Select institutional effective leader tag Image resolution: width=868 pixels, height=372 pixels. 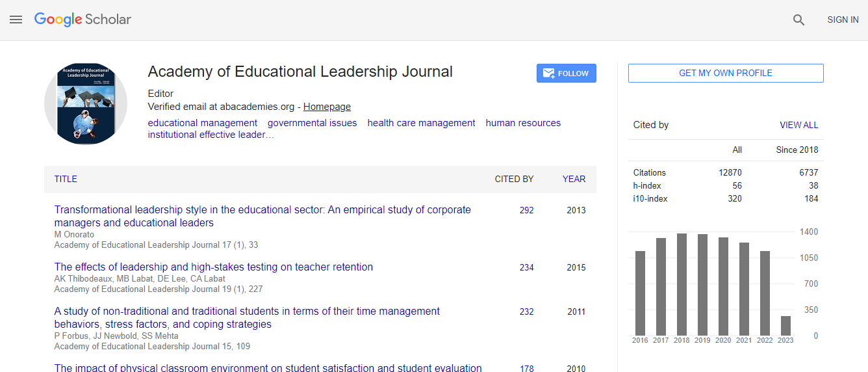point(211,135)
